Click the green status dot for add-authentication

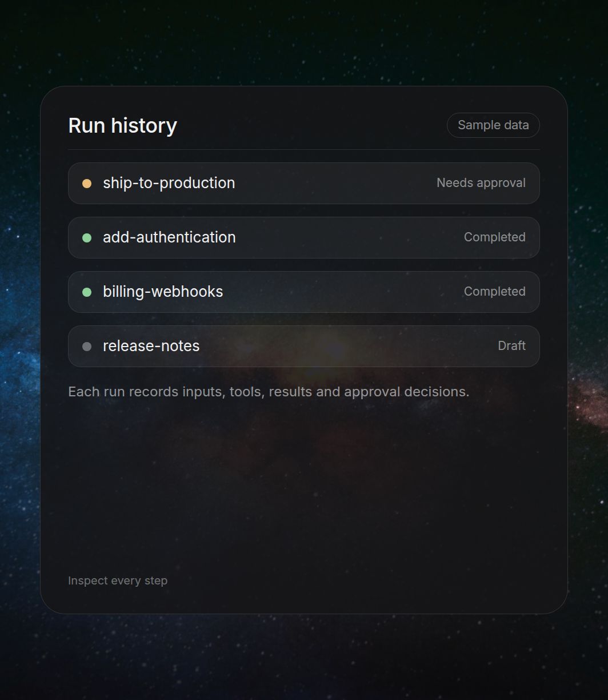(87, 238)
